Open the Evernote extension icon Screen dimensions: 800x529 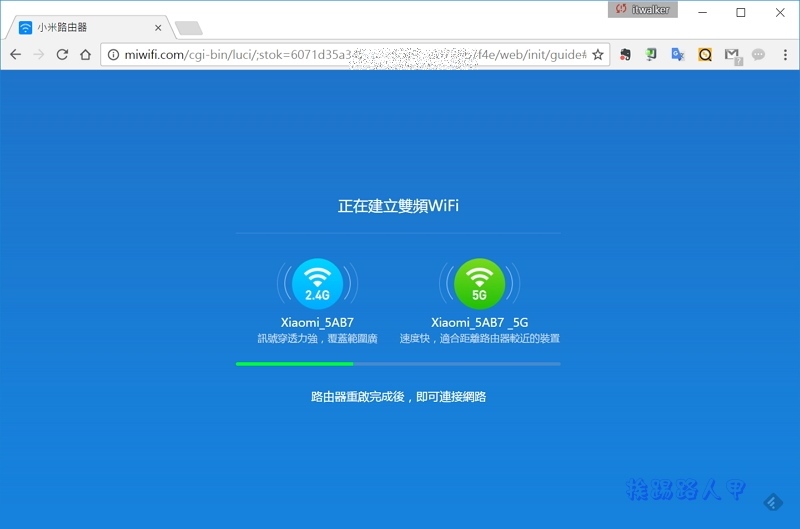[x=625, y=55]
